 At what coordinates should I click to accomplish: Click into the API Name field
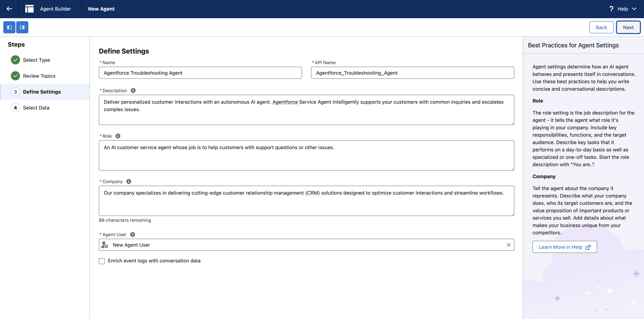click(x=412, y=73)
